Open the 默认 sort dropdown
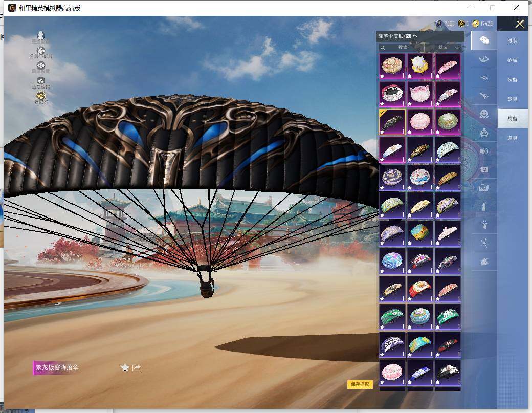Viewport: 532px width, 413px height. click(x=448, y=47)
